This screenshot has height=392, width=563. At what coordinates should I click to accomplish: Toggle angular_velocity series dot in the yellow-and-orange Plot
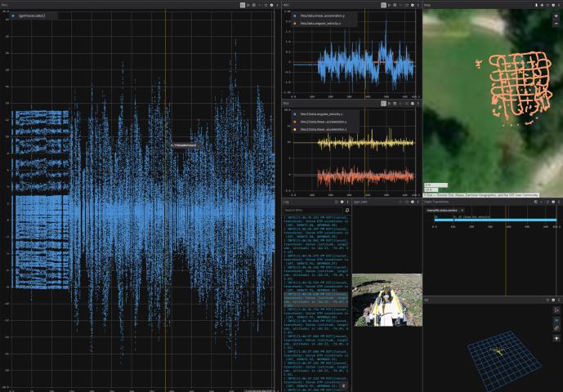click(295, 114)
